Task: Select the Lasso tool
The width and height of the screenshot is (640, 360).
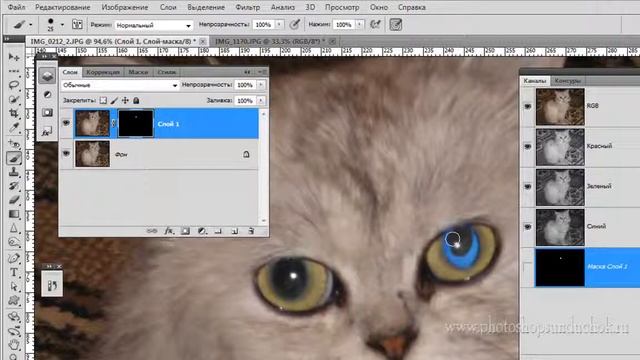Action: [14, 85]
